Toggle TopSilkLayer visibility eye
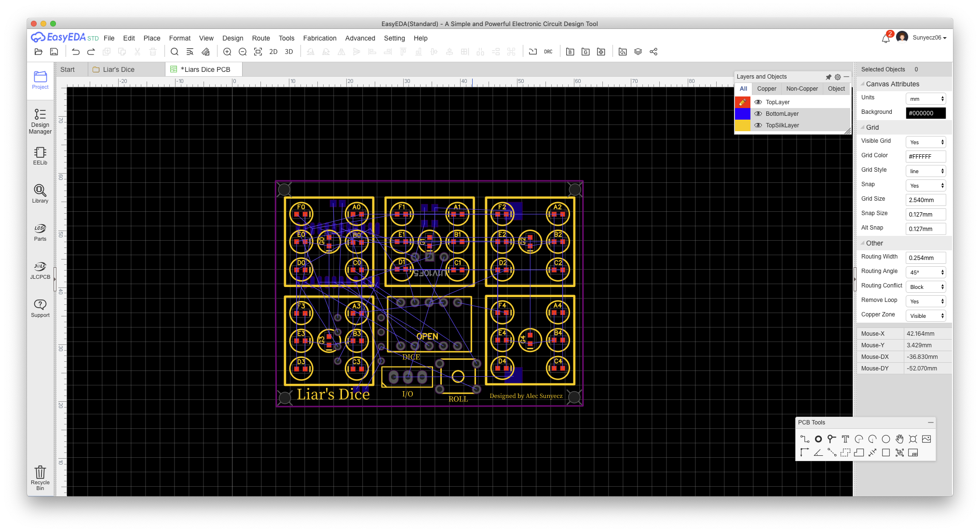Screen dimensions: 980x532 coord(758,125)
